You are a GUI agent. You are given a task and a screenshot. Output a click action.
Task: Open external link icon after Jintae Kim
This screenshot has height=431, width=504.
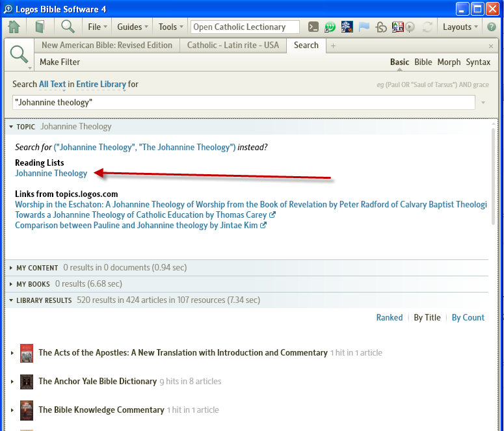coord(263,225)
